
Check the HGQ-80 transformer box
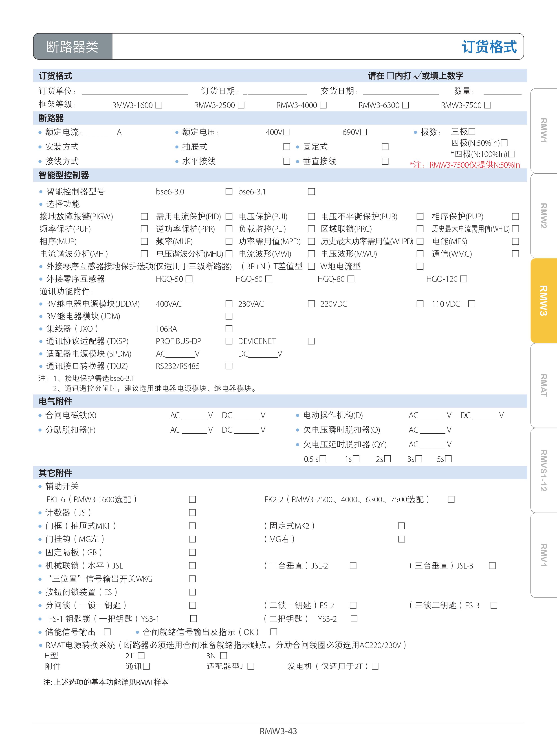point(351,279)
